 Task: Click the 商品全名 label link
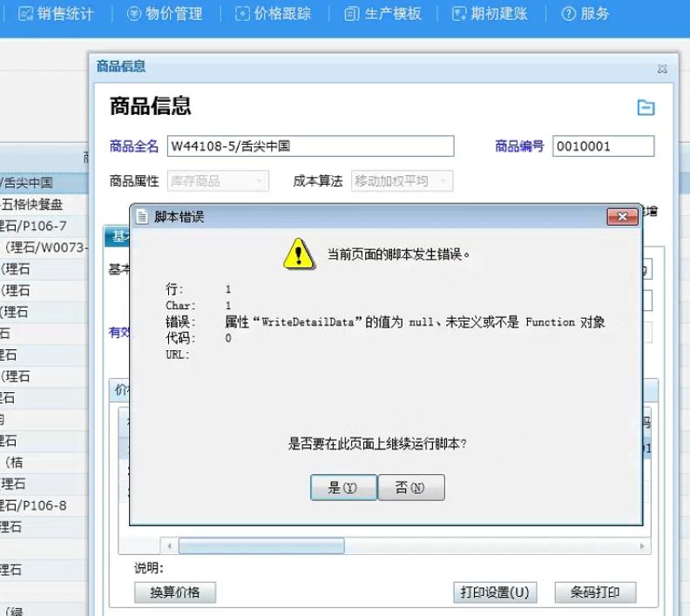point(134,146)
